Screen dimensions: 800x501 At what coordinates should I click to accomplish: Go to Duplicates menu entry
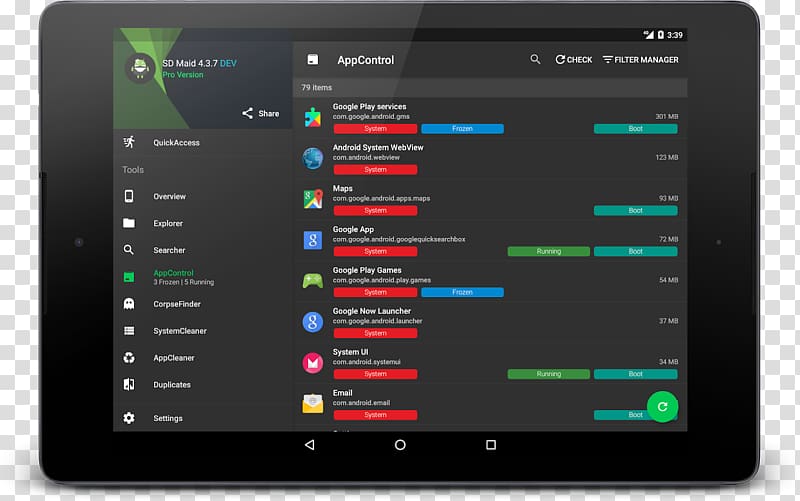click(x=172, y=385)
